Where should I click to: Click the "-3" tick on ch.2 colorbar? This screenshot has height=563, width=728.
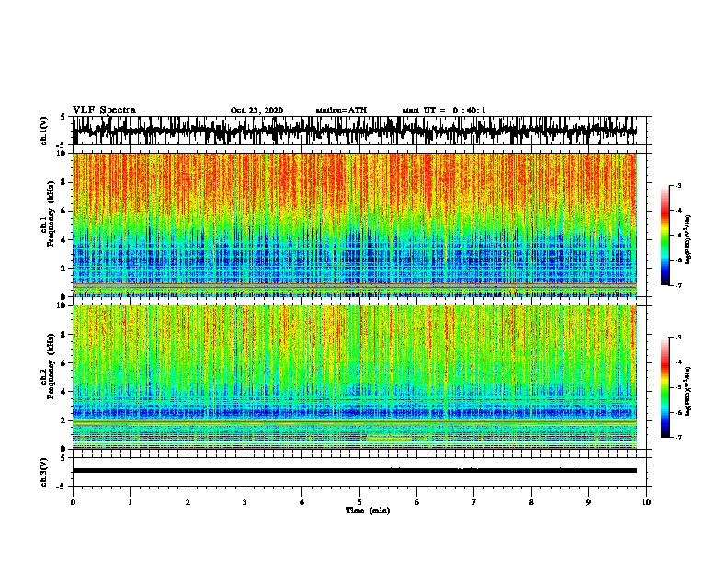678,338
